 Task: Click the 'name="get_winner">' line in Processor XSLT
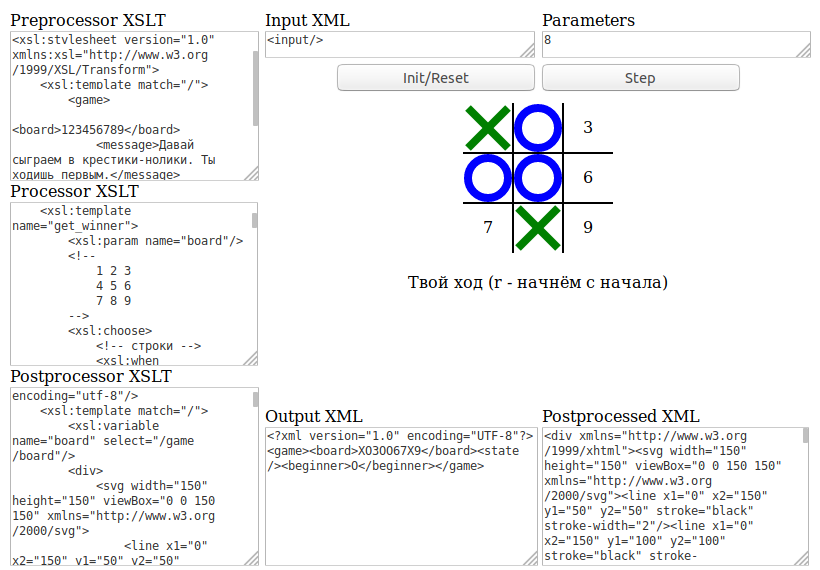coord(75,226)
